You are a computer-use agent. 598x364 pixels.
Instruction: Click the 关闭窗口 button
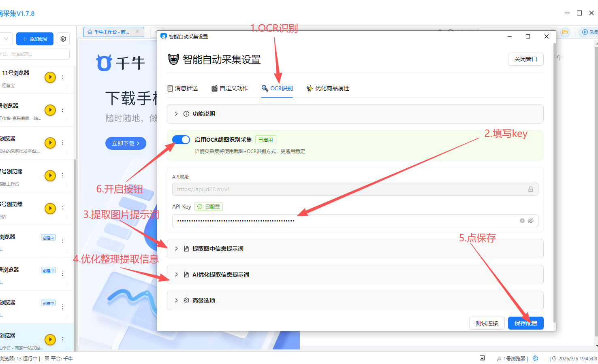pyautogui.click(x=525, y=59)
